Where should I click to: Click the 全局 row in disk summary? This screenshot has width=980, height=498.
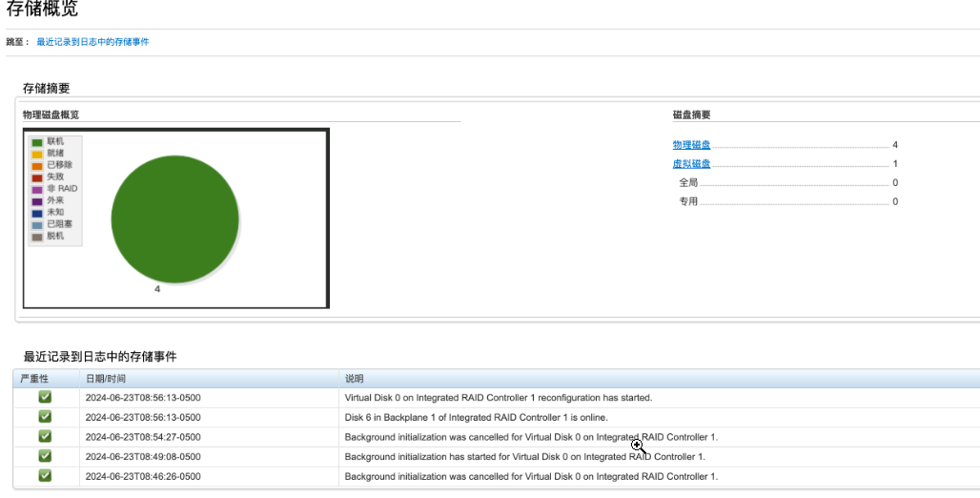coord(788,182)
